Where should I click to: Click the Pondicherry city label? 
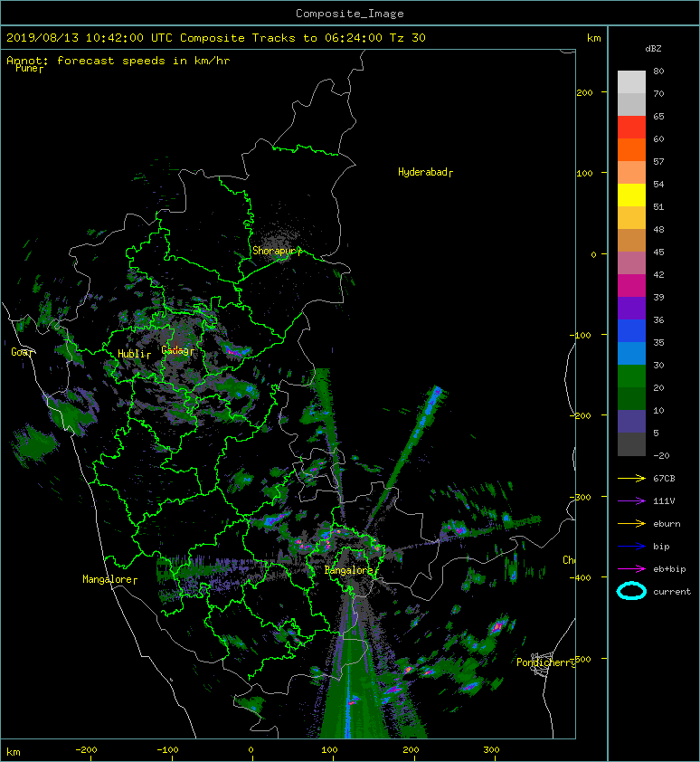545,662
